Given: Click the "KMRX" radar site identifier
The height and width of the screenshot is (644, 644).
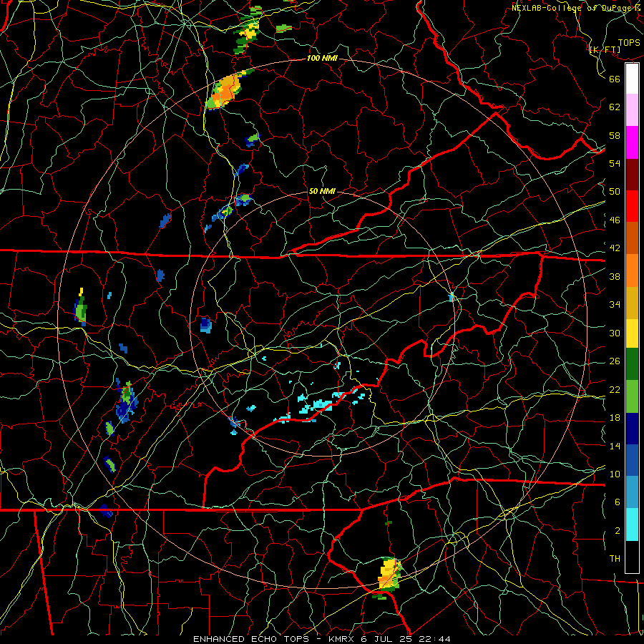Looking at the screenshot, I should (x=341, y=639).
